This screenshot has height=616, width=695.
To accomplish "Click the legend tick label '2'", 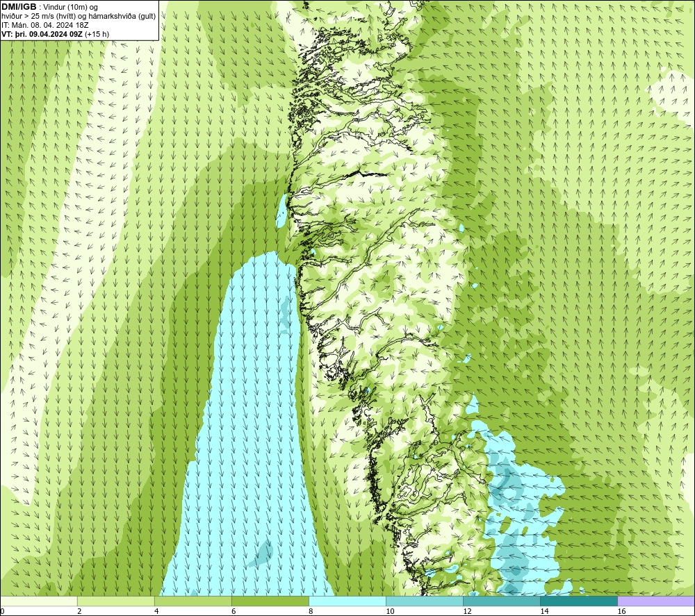I will 79,611.
